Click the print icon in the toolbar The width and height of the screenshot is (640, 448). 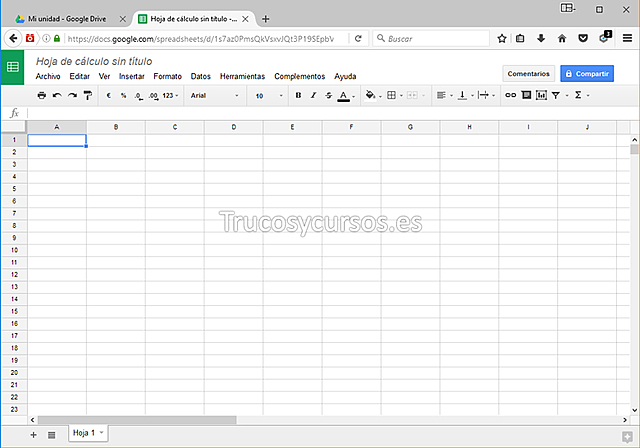pos(42,95)
